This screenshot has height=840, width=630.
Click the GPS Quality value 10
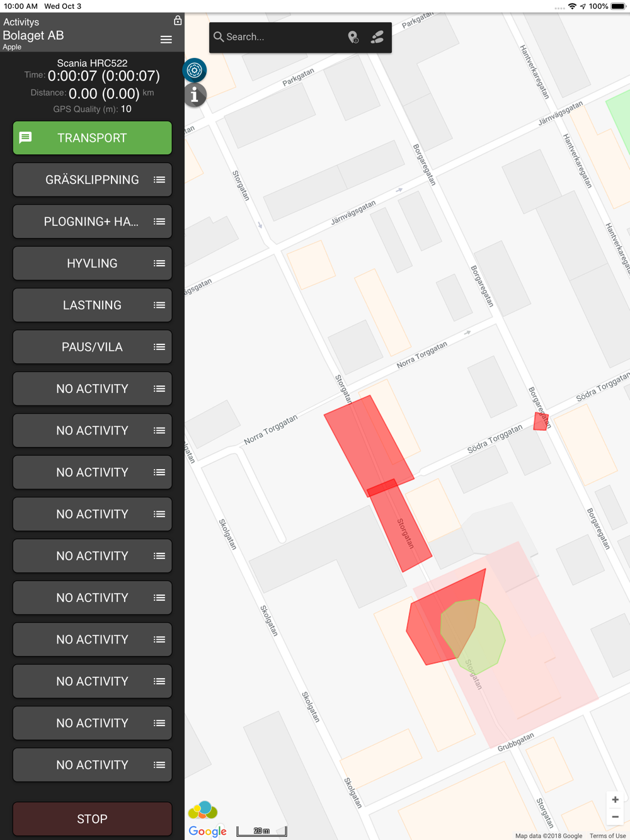(126, 109)
